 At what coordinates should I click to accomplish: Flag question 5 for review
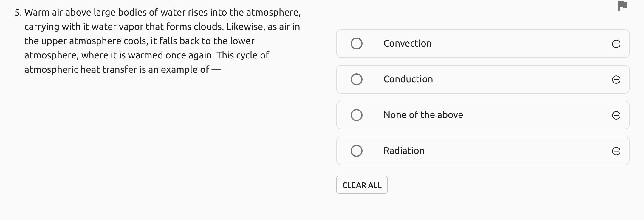623,5
